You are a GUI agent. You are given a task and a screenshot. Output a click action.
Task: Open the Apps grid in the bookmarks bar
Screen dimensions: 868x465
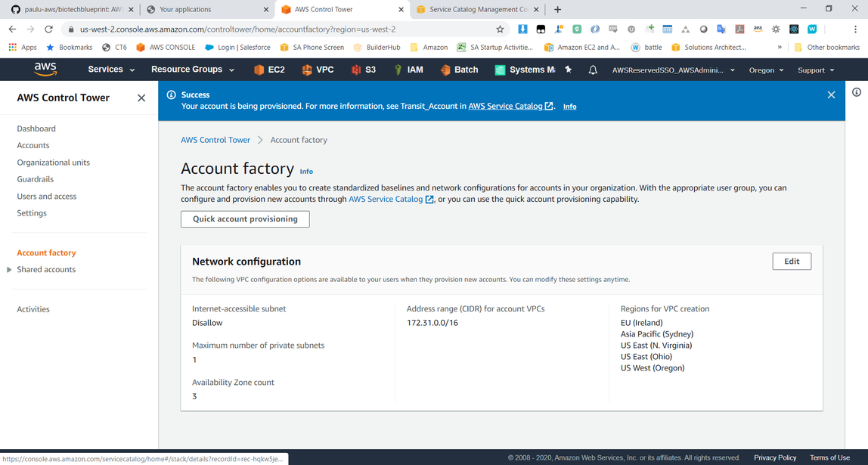(x=23, y=47)
